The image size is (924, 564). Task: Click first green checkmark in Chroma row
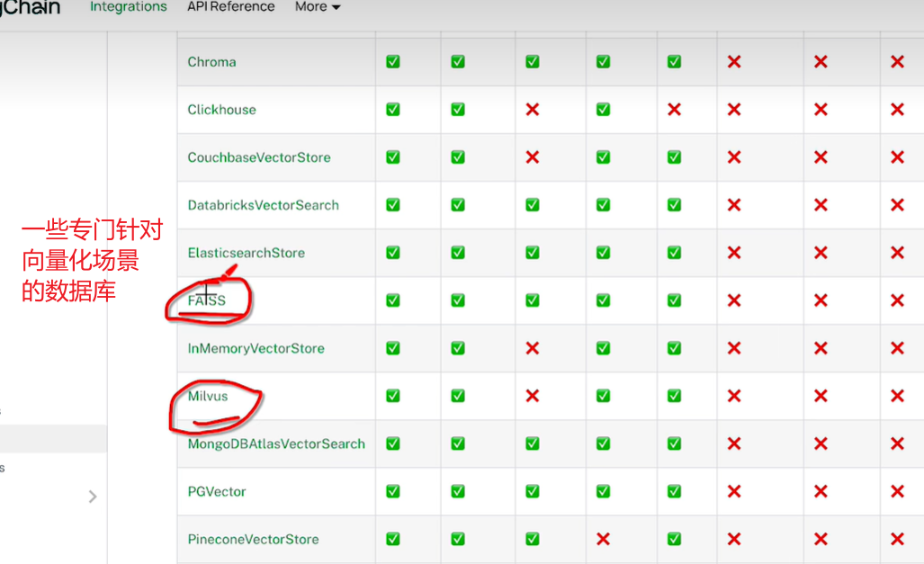click(x=393, y=62)
